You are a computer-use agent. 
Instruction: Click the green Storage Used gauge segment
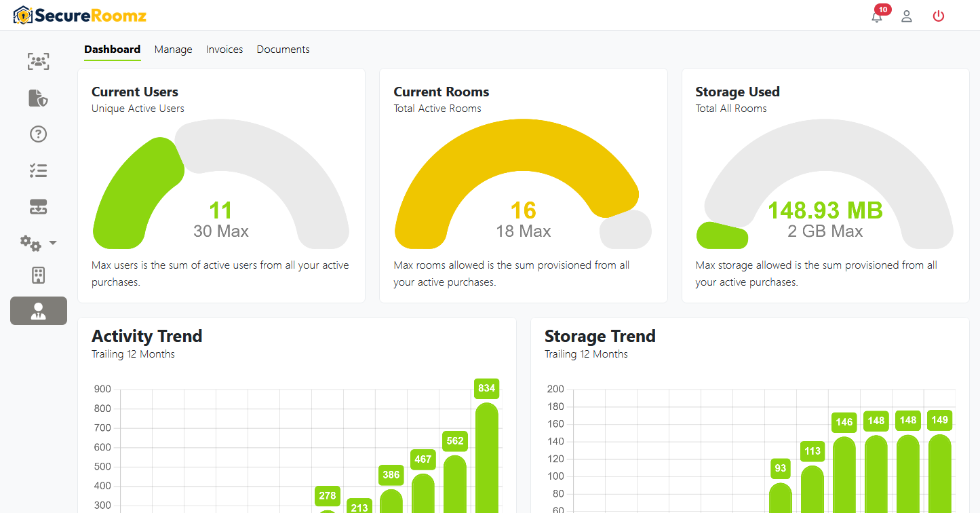[722, 235]
